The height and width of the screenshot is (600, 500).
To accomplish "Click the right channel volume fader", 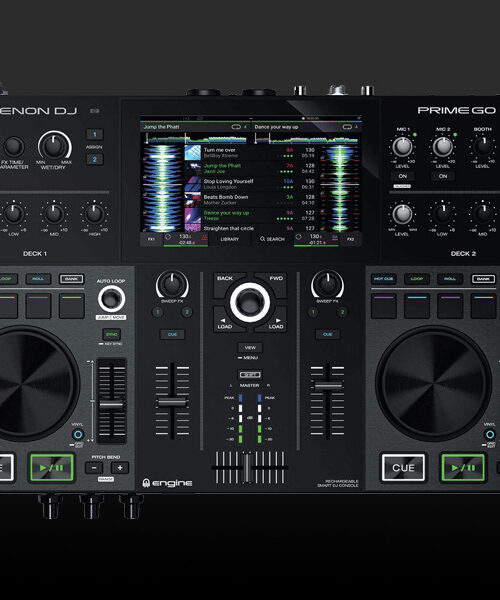I will [x=328, y=386].
